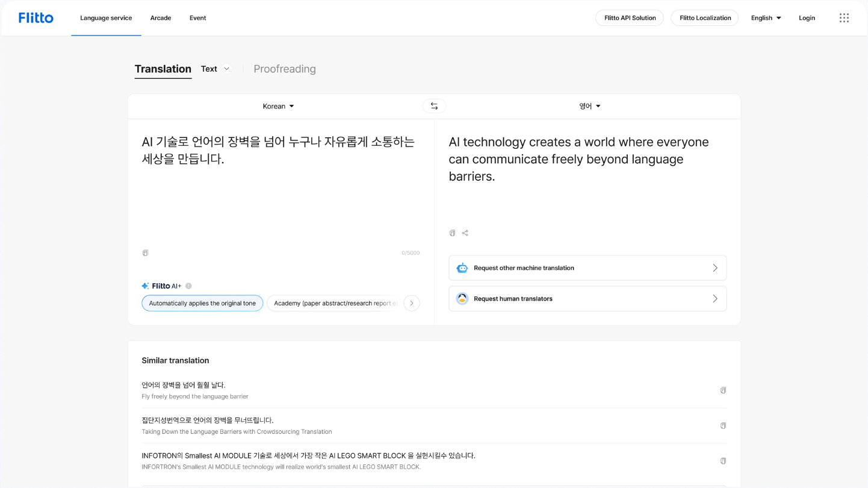
Task: Show next tone options with arrow
Action: click(x=412, y=303)
